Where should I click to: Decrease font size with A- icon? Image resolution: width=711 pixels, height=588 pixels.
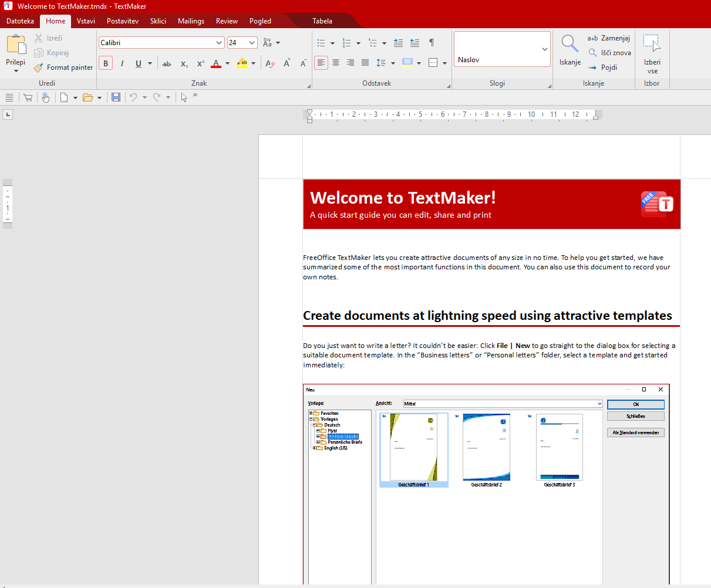(x=303, y=63)
